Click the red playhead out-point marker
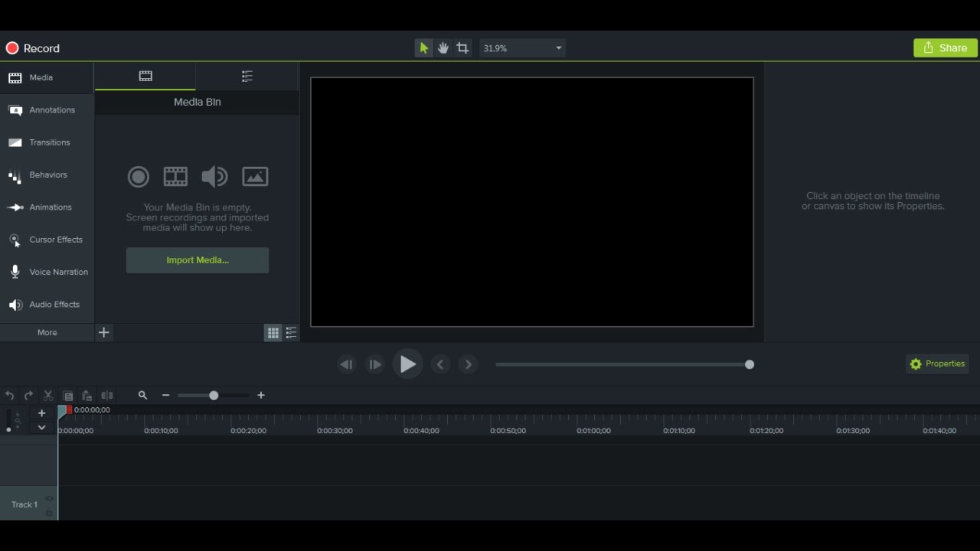Viewport: 980px width, 551px height. tap(70, 410)
